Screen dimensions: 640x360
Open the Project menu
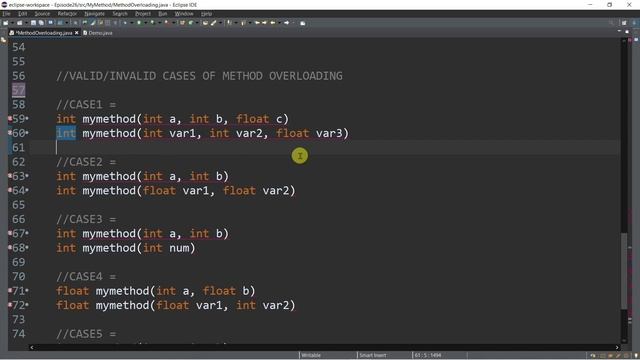[143, 13]
